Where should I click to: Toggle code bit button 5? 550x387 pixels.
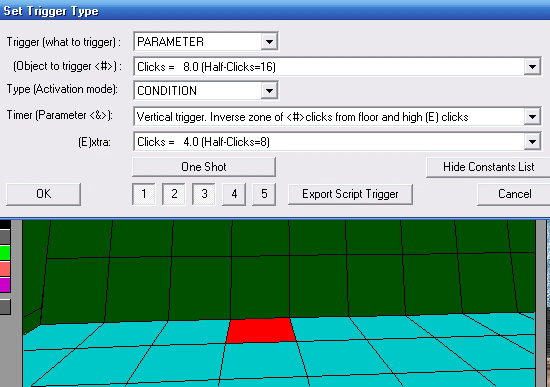coord(264,194)
